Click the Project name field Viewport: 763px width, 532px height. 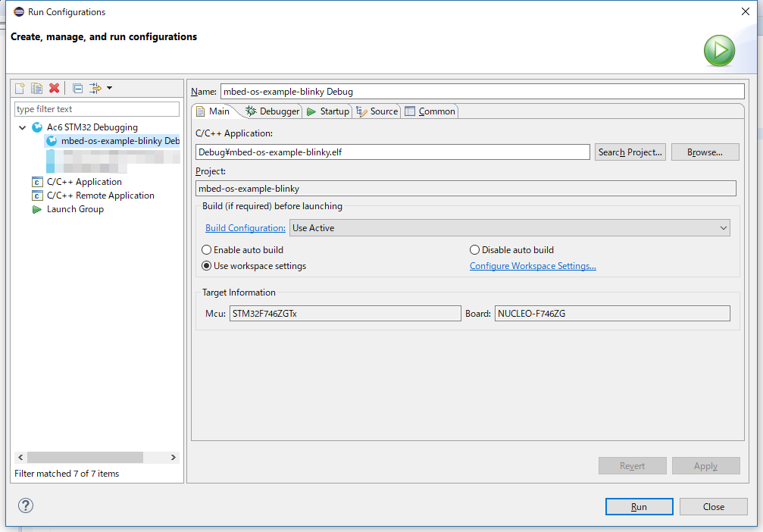click(x=466, y=189)
